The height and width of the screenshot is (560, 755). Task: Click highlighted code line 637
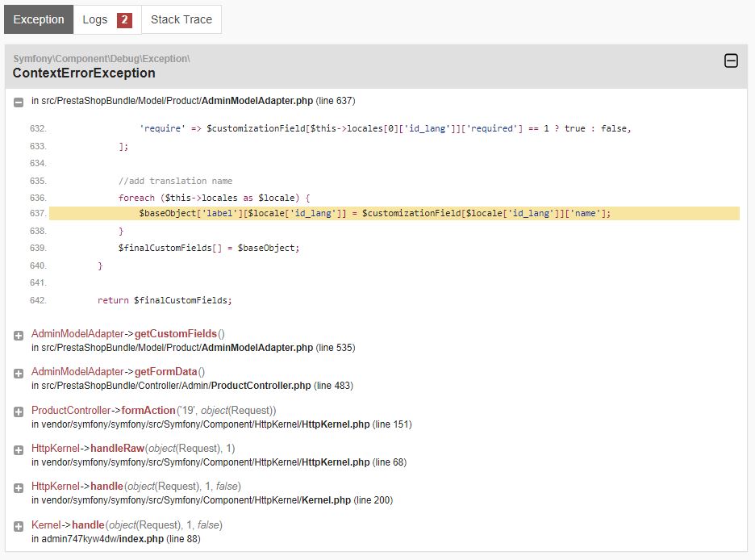tap(394, 213)
